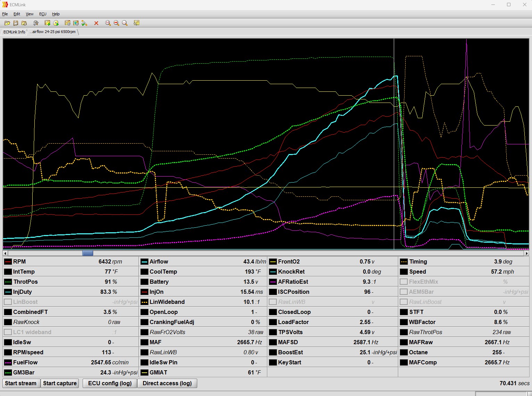Select the WBFactor channel label
The image size is (532, 396).
click(x=422, y=322)
